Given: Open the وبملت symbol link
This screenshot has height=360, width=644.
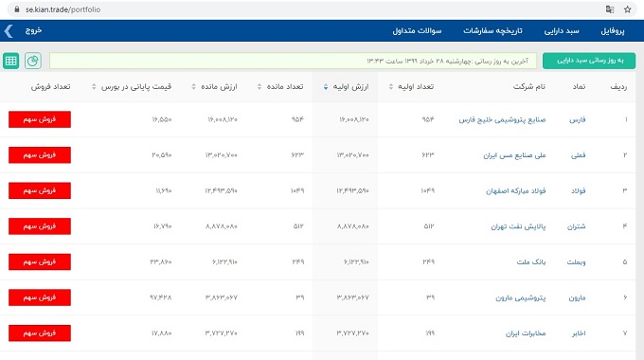Looking at the screenshot, I should click(576, 262).
